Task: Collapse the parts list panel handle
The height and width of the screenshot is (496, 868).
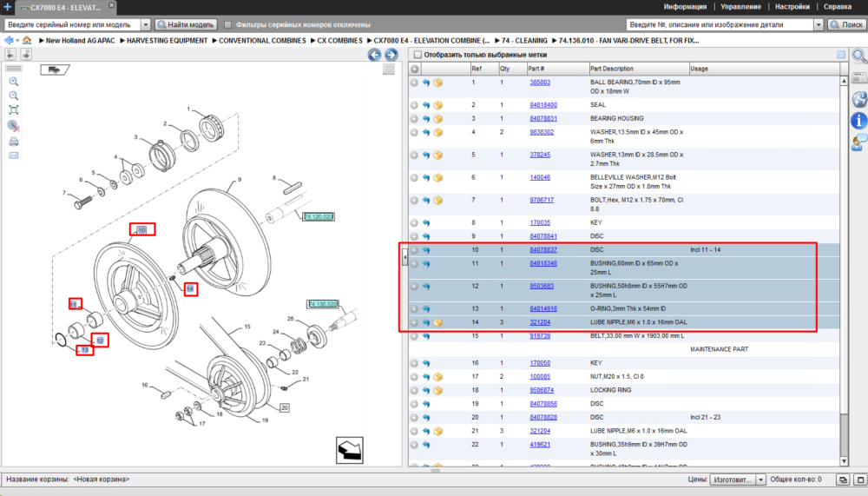Action: [404, 257]
